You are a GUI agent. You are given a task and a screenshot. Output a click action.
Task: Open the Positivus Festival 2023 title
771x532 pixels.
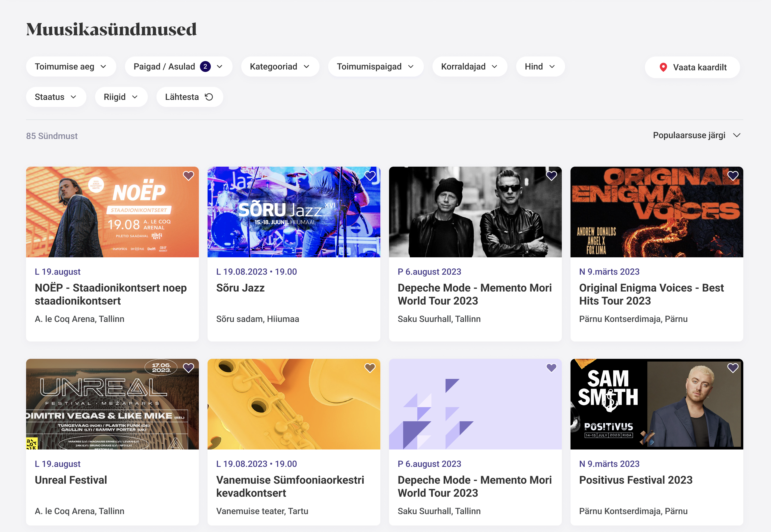tap(635, 480)
